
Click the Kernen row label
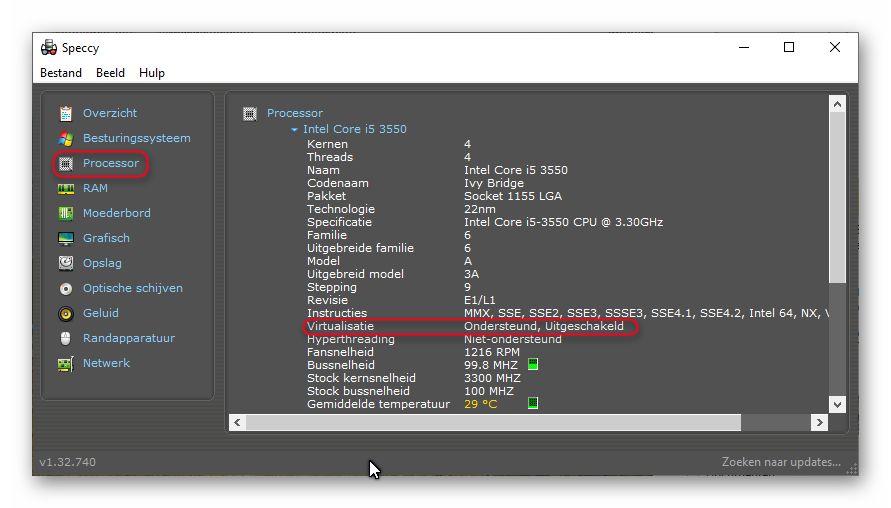click(327, 144)
